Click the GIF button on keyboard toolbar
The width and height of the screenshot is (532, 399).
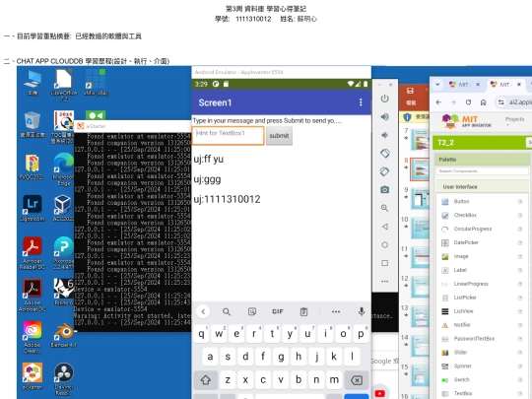click(x=277, y=311)
